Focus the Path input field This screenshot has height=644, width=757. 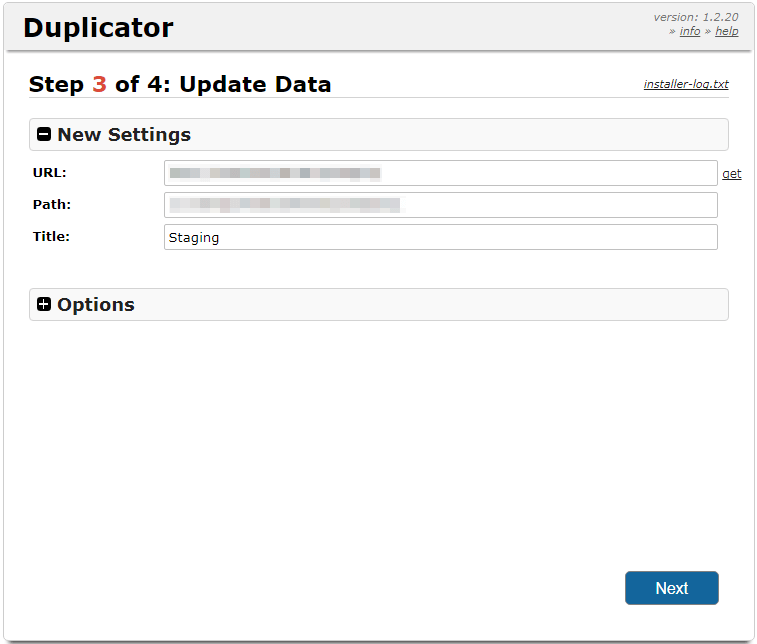(441, 205)
